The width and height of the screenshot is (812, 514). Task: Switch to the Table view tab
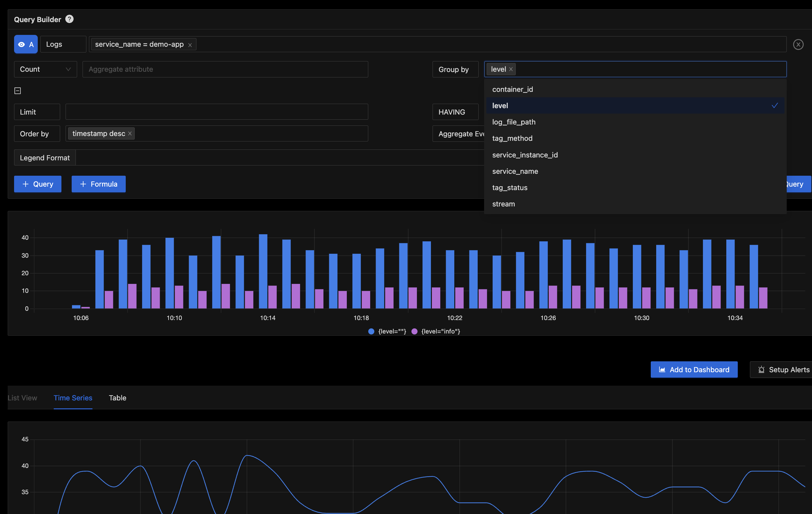117,398
